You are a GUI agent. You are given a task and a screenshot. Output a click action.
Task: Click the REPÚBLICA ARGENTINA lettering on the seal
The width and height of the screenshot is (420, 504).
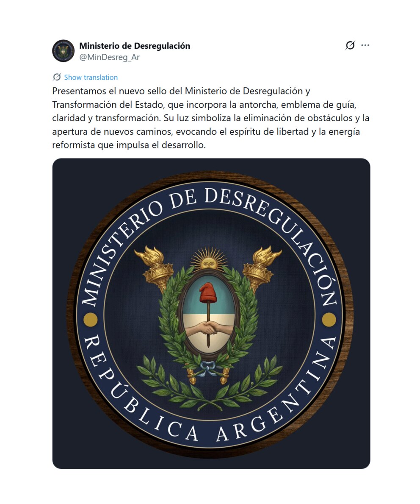click(x=210, y=402)
